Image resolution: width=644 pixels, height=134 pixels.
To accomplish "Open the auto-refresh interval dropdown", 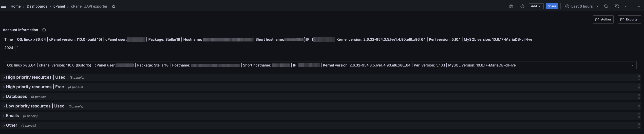I will tap(626, 6).
